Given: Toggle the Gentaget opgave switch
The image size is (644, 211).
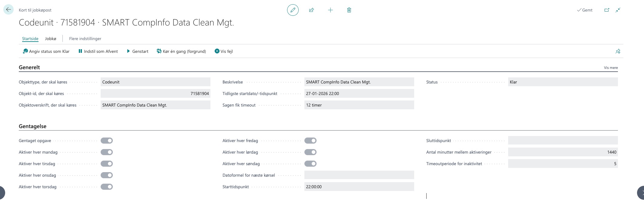Looking at the screenshot, I should coord(107,141).
